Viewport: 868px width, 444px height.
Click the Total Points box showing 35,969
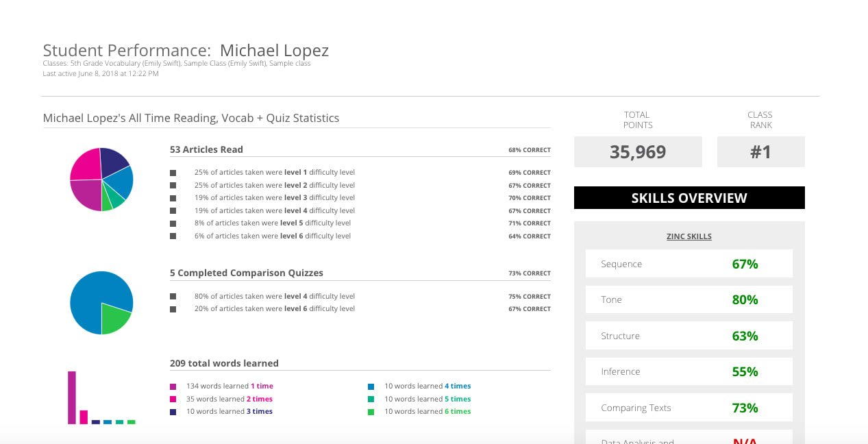click(x=637, y=151)
